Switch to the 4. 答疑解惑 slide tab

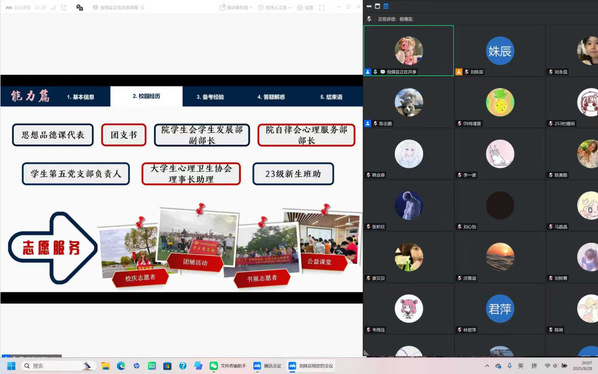point(271,97)
